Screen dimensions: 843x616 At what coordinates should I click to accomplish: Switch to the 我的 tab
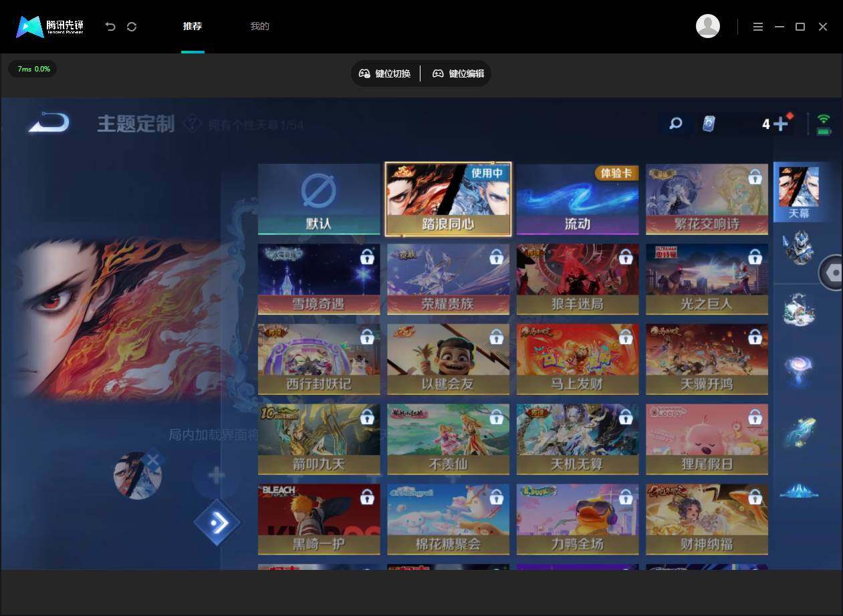point(259,27)
